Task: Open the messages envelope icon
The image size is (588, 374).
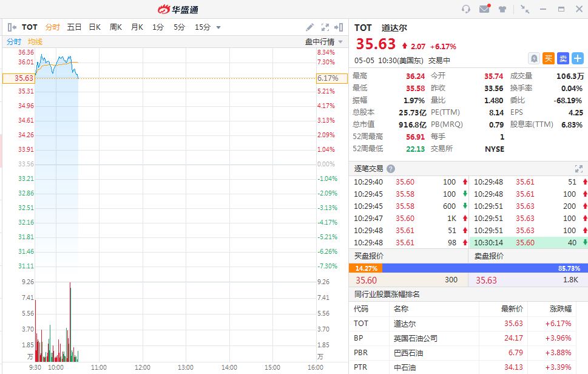Action: [484, 9]
